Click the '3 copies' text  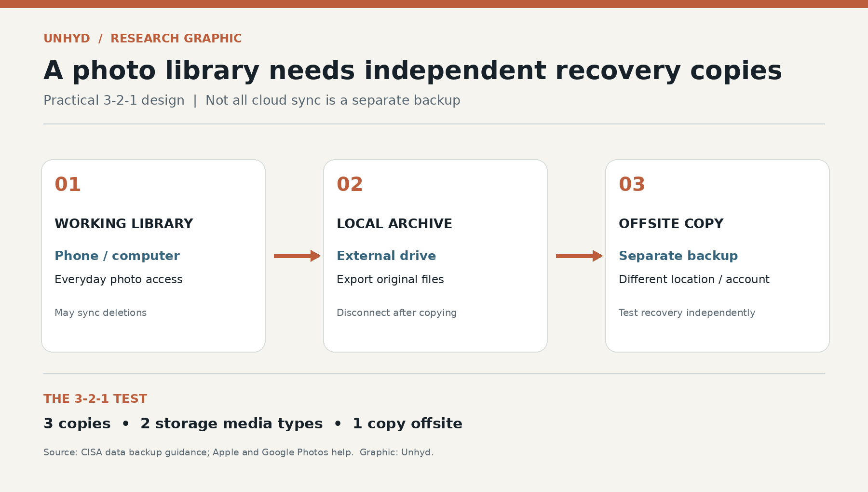coord(77,424)
